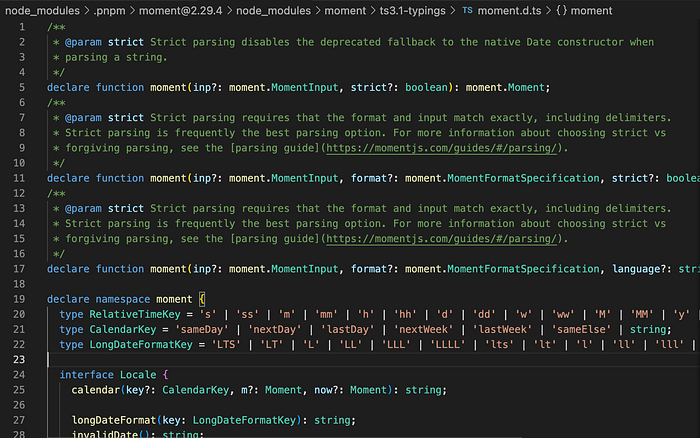Click 'calendar' method name on line 25
Viewport: 700px width, 438px height.
tap(96, 389)
